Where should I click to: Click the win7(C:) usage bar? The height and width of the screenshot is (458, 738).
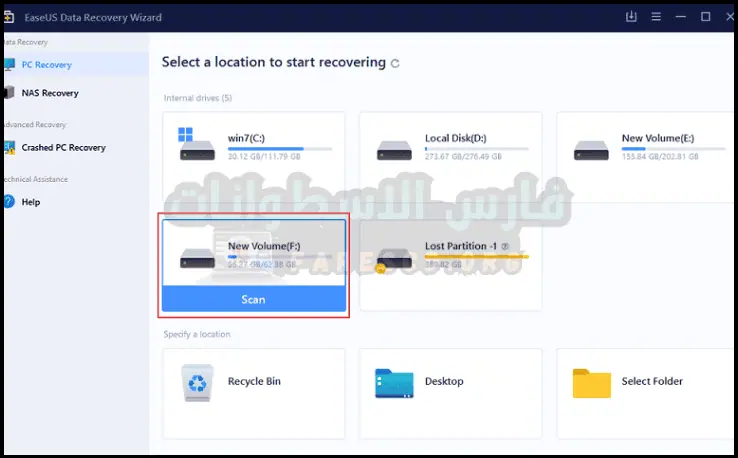point(280,147)
